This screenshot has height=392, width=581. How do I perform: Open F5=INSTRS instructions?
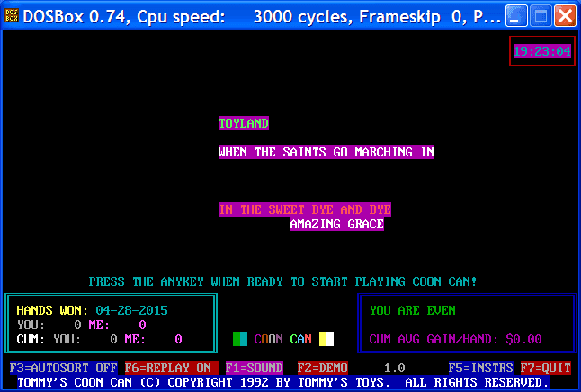[x=480, y=368]
